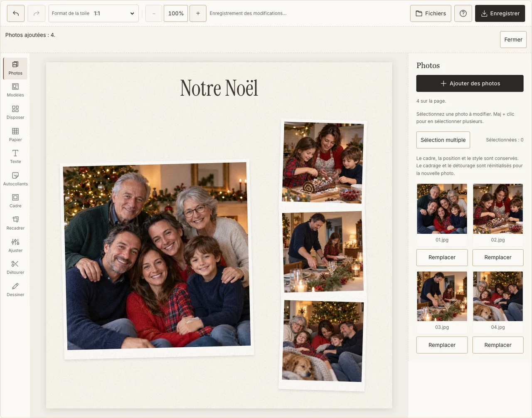Select the Disposer tool
The height and width of the screenshot is (418, 532).
(15, 113)
